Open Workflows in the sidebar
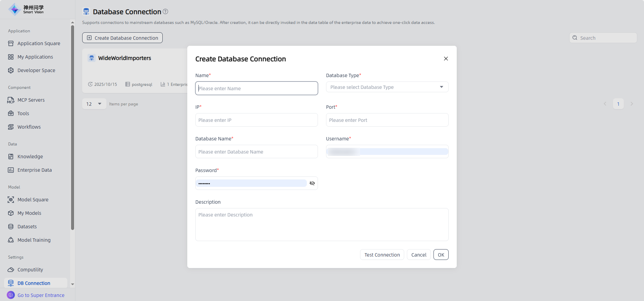This screenshot has height=301, width=644. pos(29,127)
